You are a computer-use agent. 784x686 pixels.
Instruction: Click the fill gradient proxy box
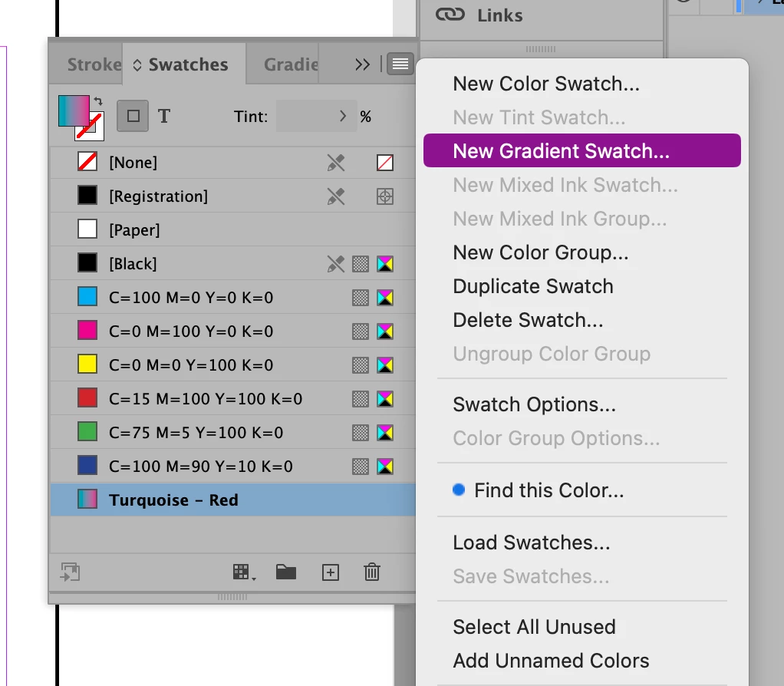pos(74,110)
